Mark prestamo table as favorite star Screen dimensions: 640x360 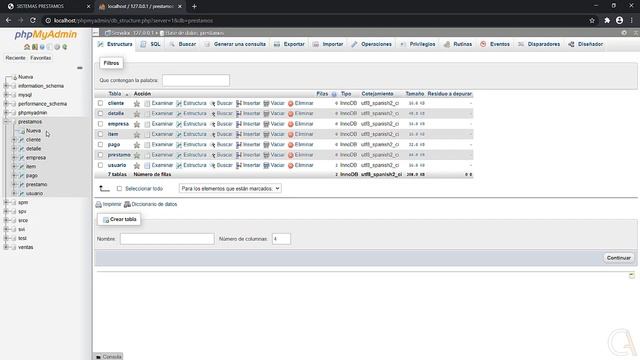tap(137, 155)
